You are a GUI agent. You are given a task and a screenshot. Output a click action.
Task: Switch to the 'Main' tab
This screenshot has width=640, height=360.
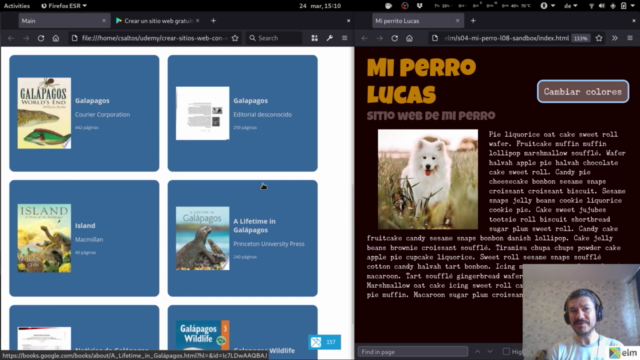pos(64,20)
